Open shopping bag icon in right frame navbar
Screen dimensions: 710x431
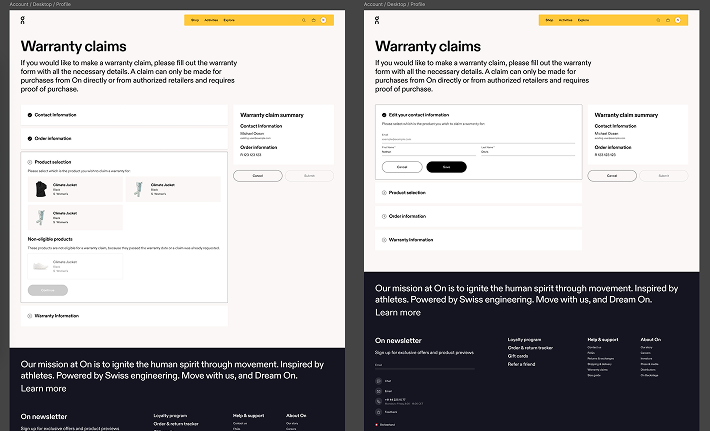tap(668, 20)
